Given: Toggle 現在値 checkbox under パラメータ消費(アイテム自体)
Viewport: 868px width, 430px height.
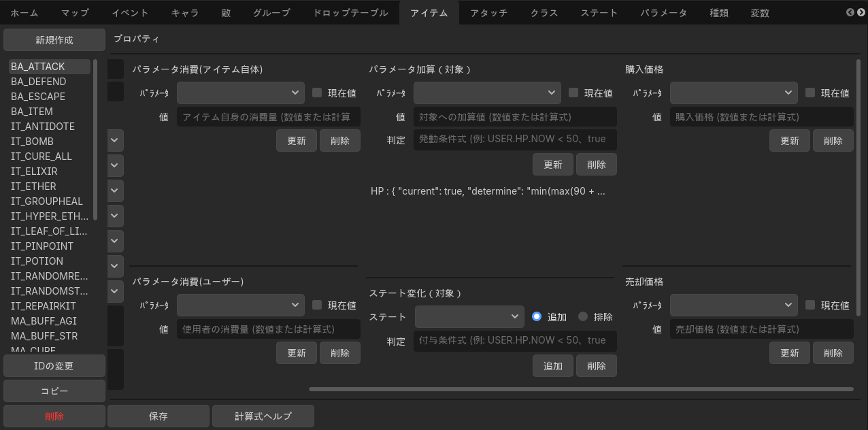Looking at the screenshot, I should point(317,93).
